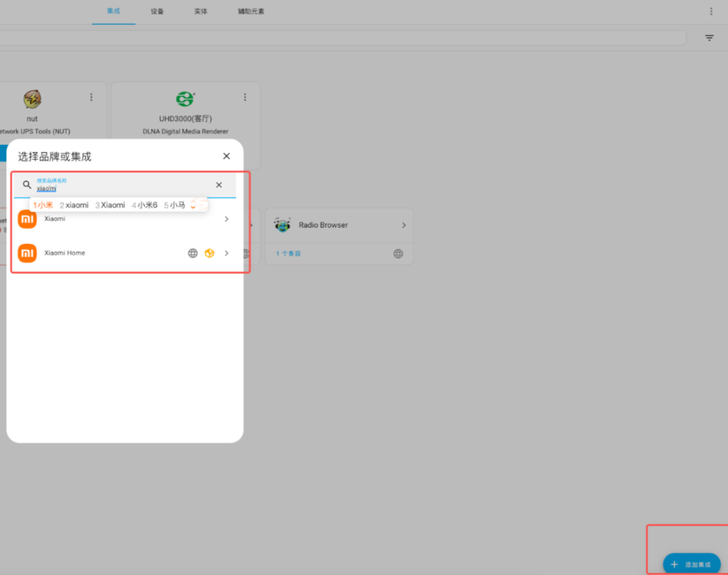728x575 pixels.
Task: Open the 辅助元素 tab
Action: (251, 11)
